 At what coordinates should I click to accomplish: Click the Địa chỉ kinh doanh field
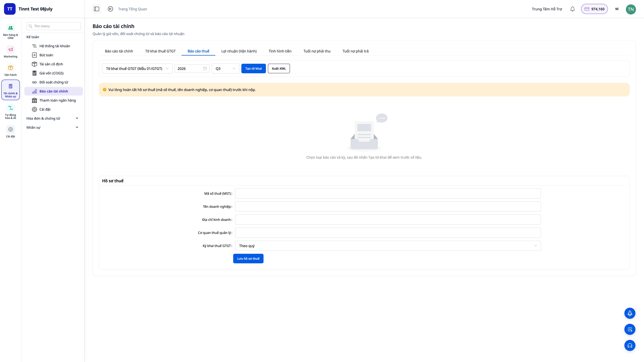388,220
